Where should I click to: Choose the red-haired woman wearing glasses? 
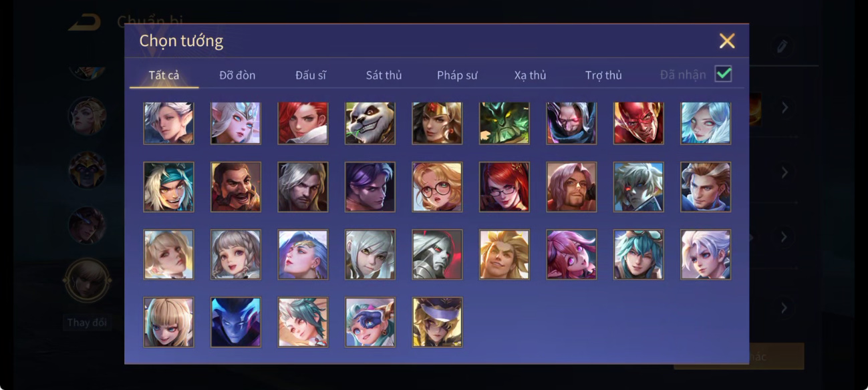coord(504,187)
